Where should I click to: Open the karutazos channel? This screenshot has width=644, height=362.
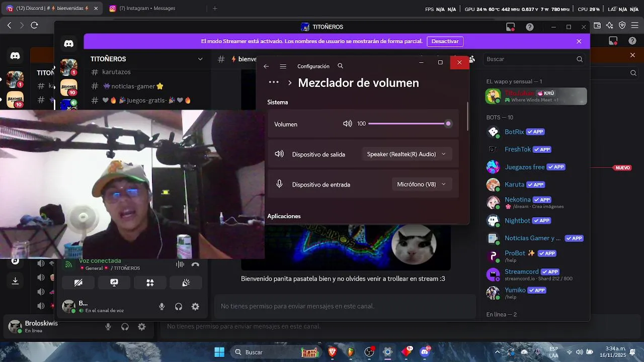coord(116,72)
